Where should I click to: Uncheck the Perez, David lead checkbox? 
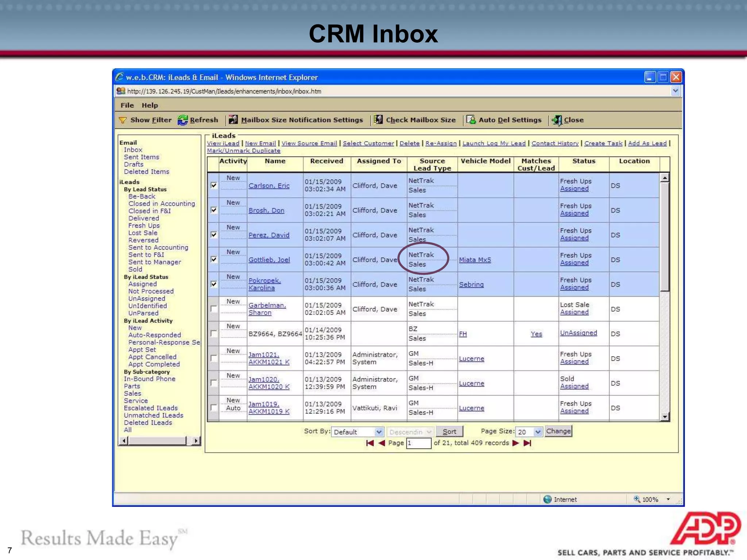pyautogui.click(x=214, y=235)
